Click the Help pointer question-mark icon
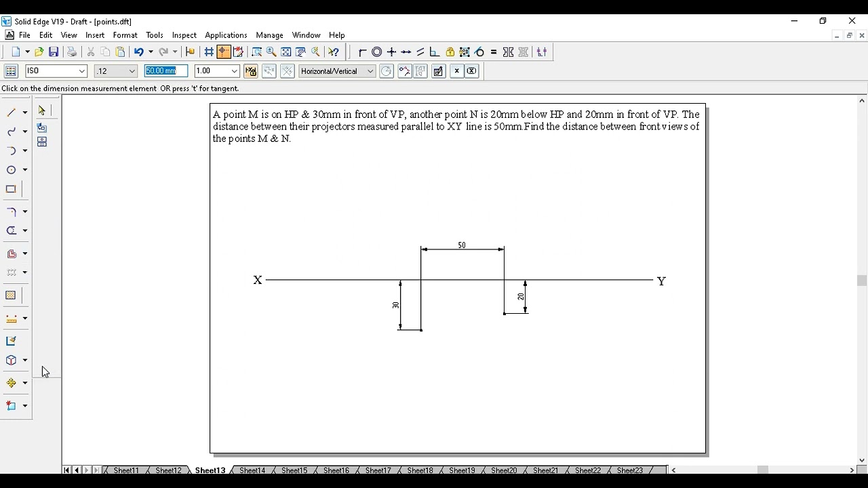Screen dimensions: 868x488 [x=334, y=52]
